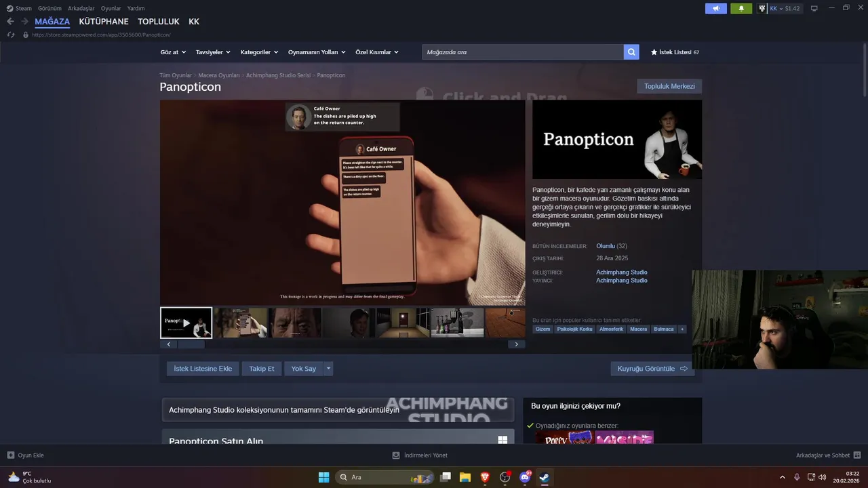The height and width of the screenshot is (488, 868).
Task: Expand the Göz at dropdown
Action: click(x=172, y=52)
